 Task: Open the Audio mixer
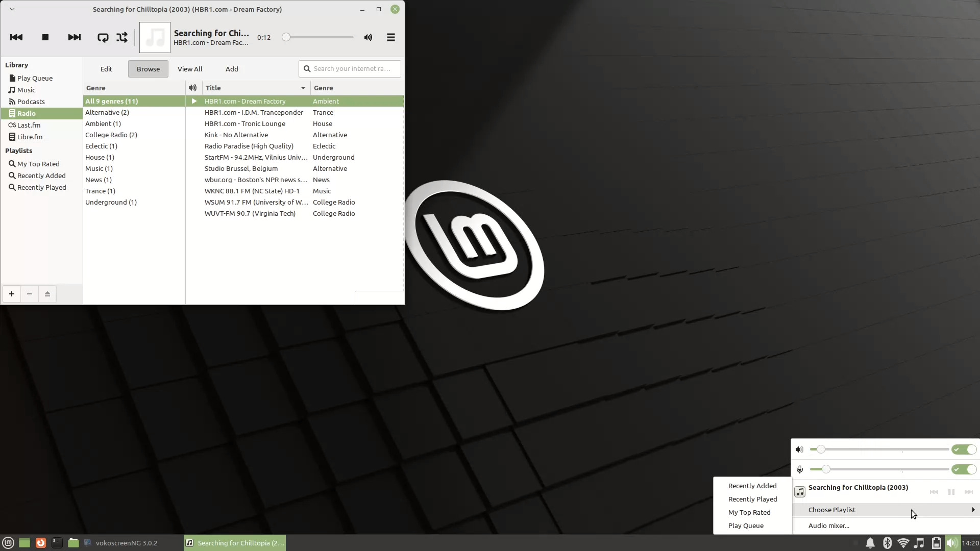coord(828,525)
